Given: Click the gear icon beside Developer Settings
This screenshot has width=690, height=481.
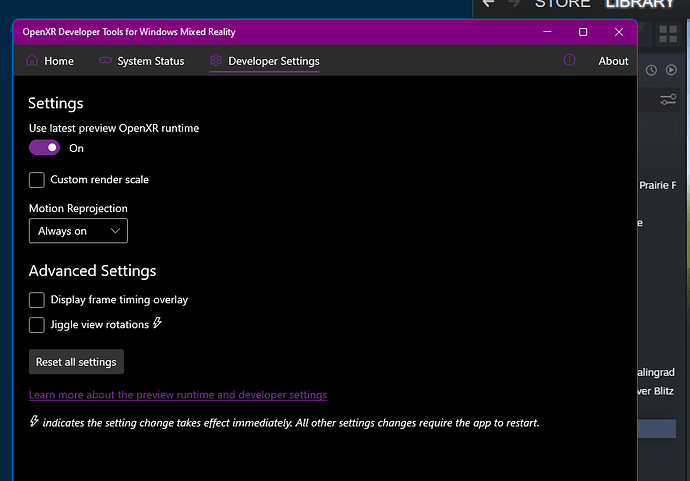Looking at the screenshot, I should (x=216, y=60).
